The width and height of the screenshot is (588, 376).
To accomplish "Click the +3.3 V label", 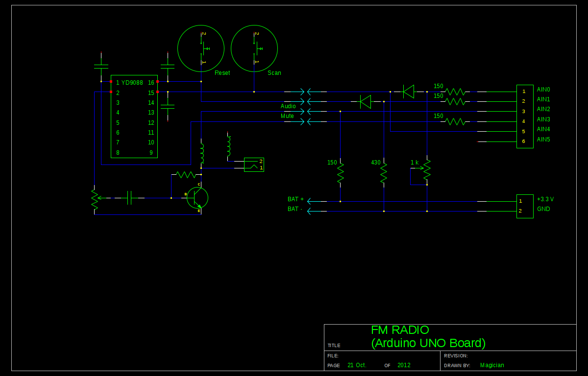I will [x=545, y=199].
